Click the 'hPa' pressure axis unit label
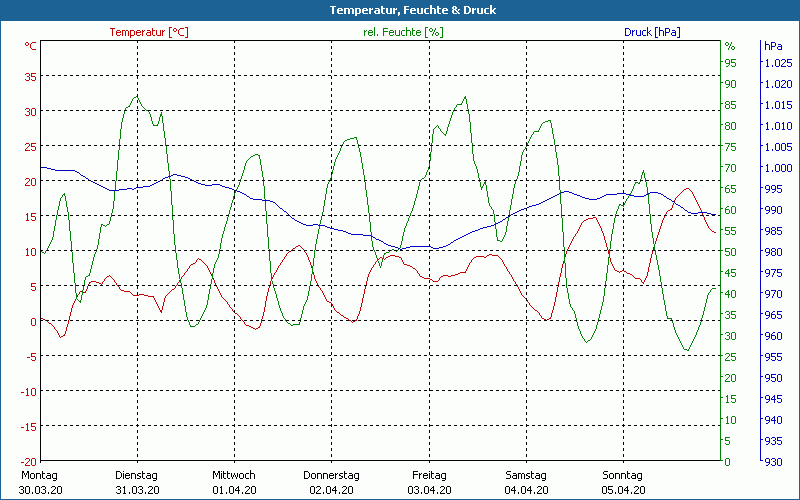800x500 pixels. (773, 46)
